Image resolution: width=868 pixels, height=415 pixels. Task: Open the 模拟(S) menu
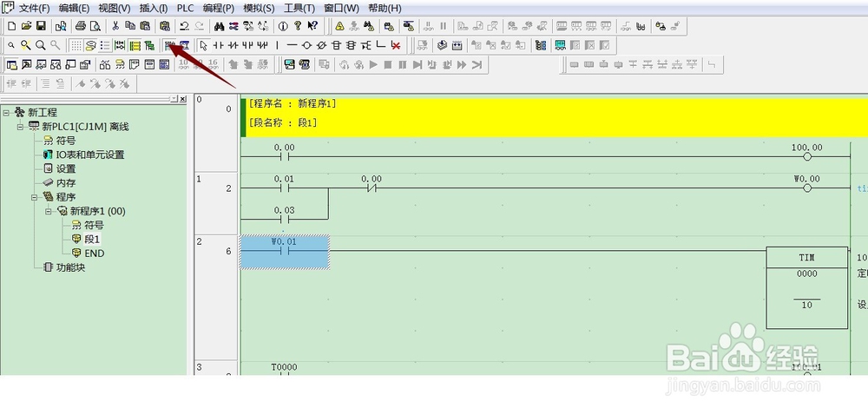coord(259,9)
